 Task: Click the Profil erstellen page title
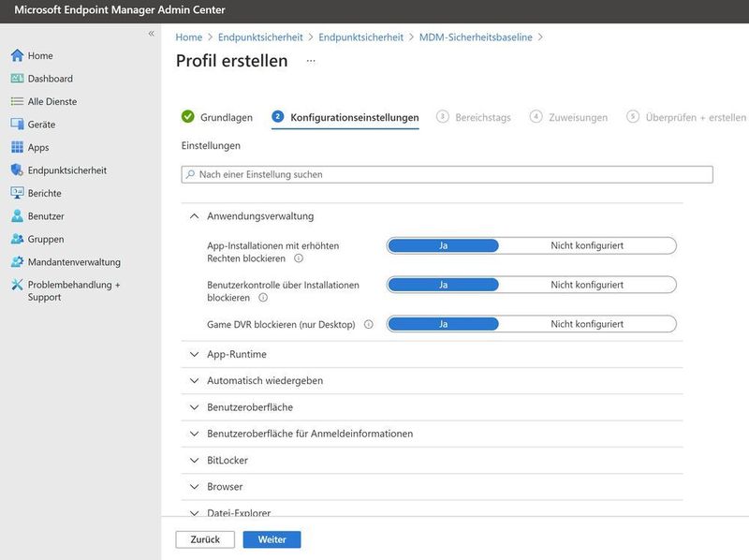[x=231, y=61]
